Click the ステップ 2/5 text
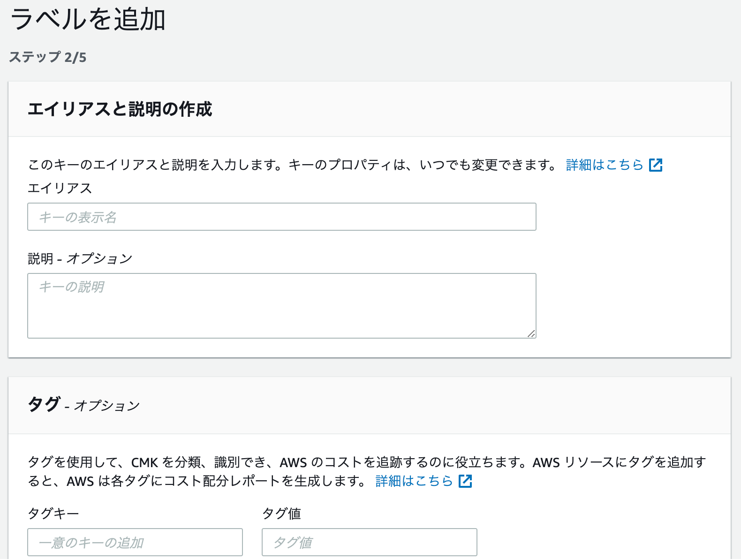The width and height of the screenshot is (741, 560). [48, 57]
